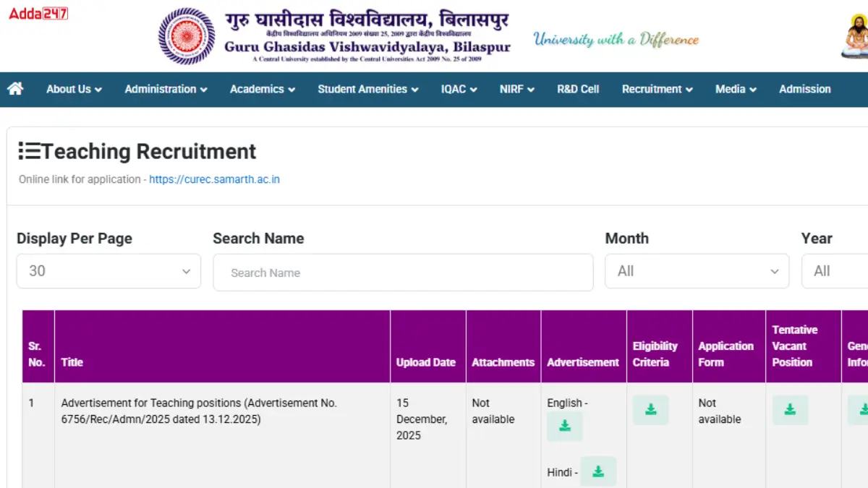This screenshot has height=488, width=868.
Task: Download the Hindi advertisement file
Action: (x=598, y=471)
